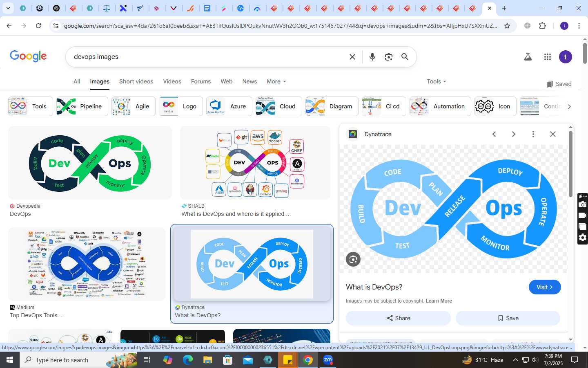Switch to Videos tab
This screenshot has height=368, width=588.
172,81
